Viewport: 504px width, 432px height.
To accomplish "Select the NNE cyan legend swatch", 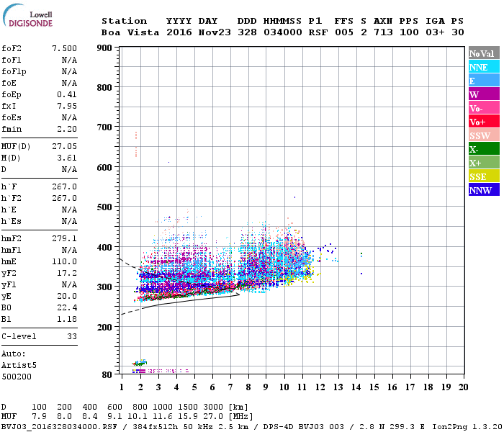I will 484,67.
